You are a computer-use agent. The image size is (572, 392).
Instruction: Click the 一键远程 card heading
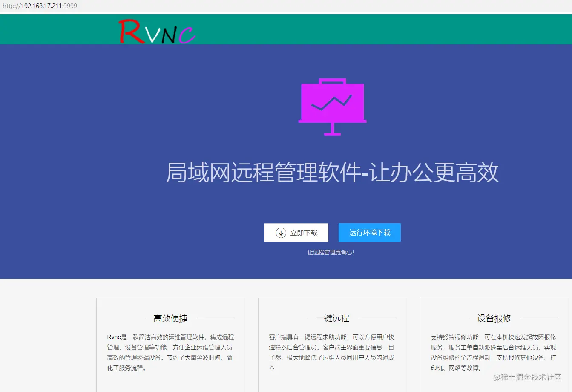(x=332, y=318)
